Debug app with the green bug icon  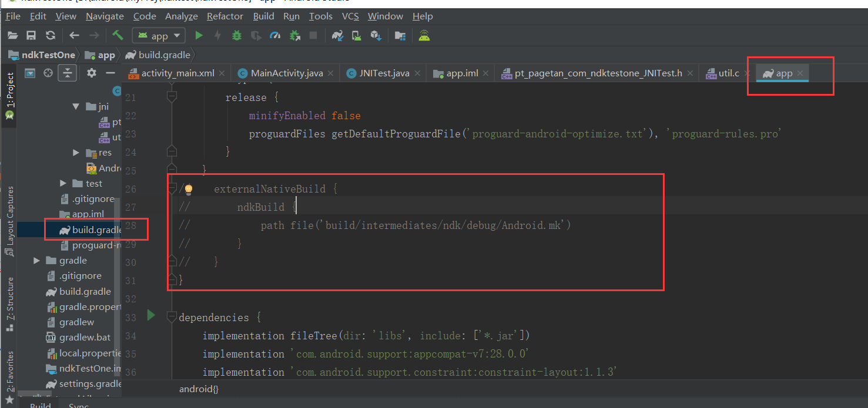point(236,36)
